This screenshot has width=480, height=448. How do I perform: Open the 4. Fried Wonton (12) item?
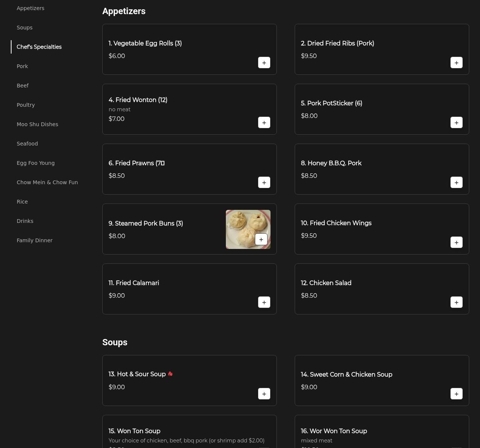pos(189,109)
